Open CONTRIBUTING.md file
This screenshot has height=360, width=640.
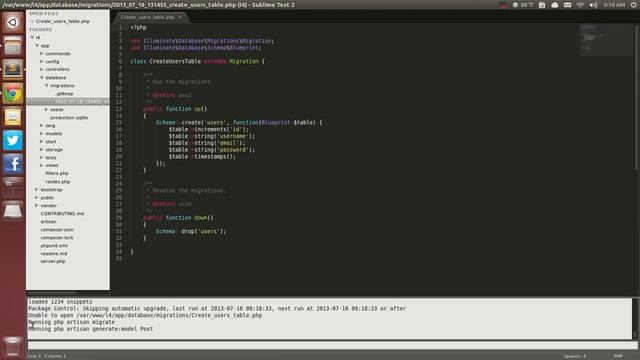point(62,213)
